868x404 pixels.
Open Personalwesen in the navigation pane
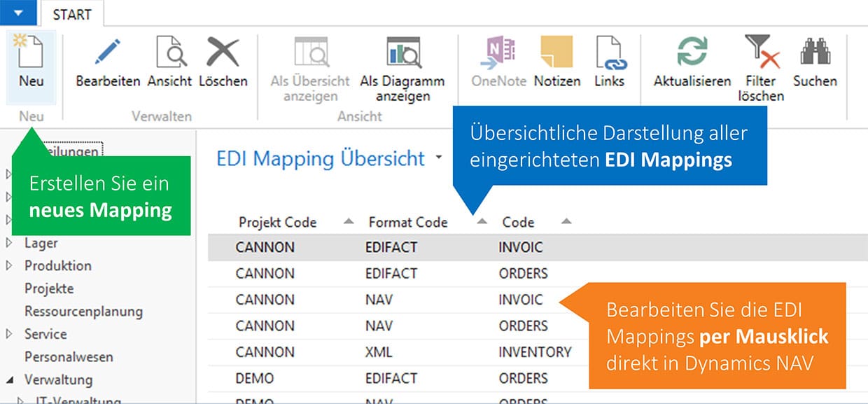click(69, 356)
